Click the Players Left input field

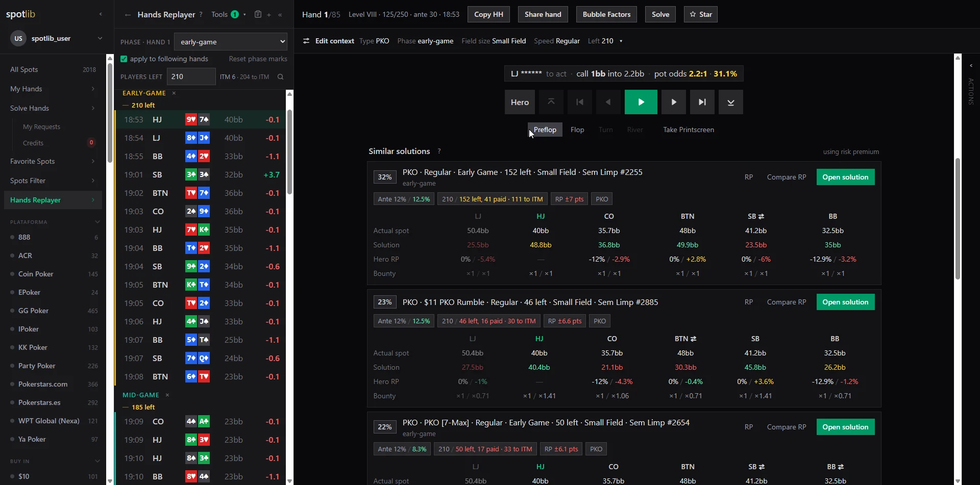click(191, 76)
